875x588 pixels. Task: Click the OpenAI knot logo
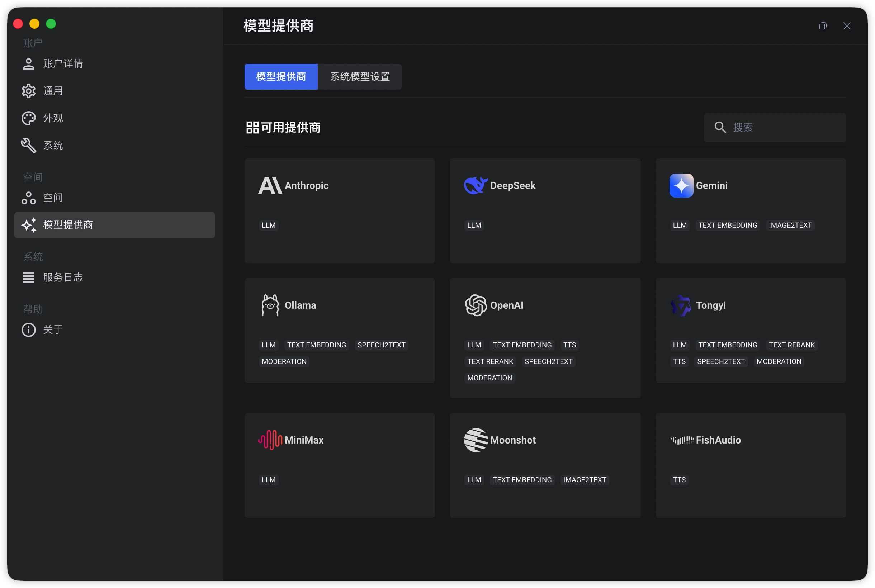tap(476, 305)
